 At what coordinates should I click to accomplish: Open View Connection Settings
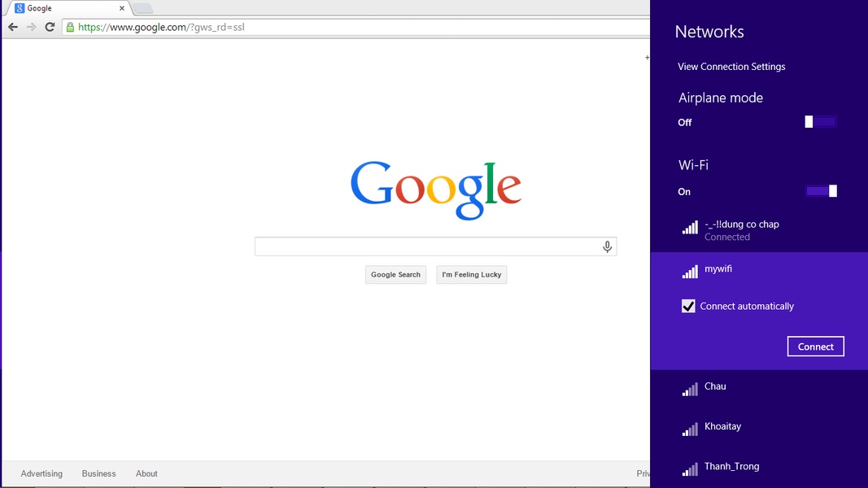[x=731, y=67]
